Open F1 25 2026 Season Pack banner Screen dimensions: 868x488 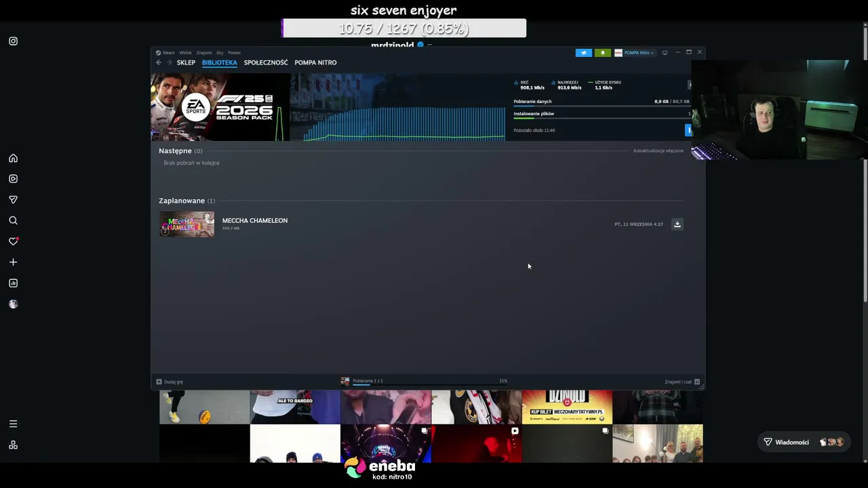tap(220, 107)
